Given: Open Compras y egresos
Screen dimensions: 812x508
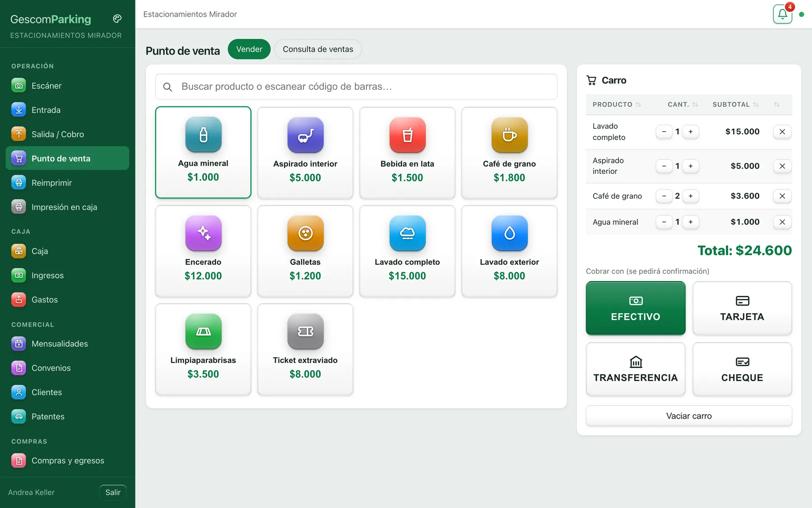Looking at the screenshot, I should tap(67, 461).
